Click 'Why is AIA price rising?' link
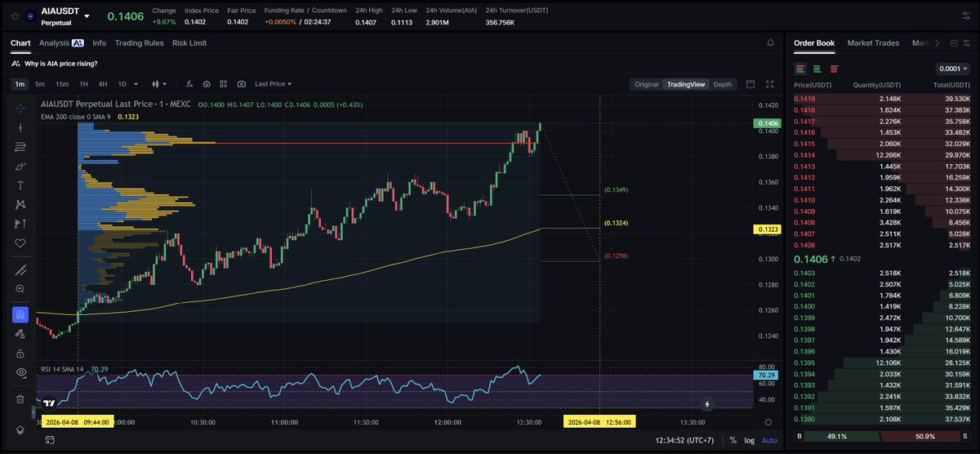The image size is (980, 454). 60,64
